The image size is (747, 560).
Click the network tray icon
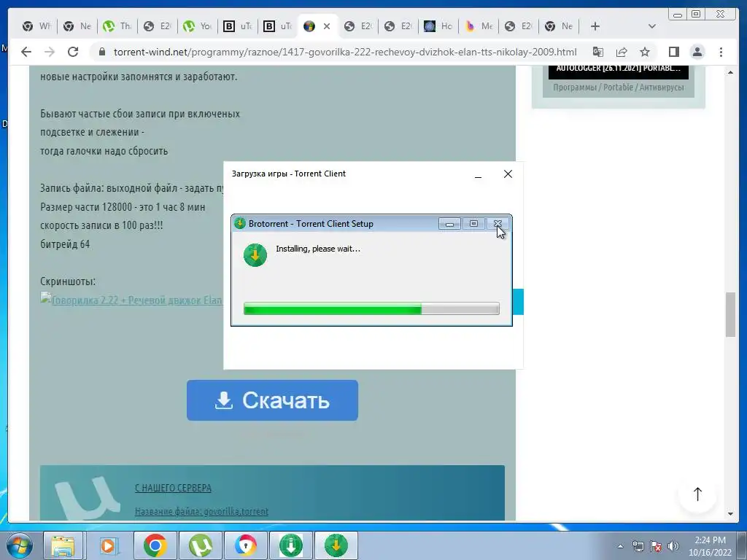point(638,546)
